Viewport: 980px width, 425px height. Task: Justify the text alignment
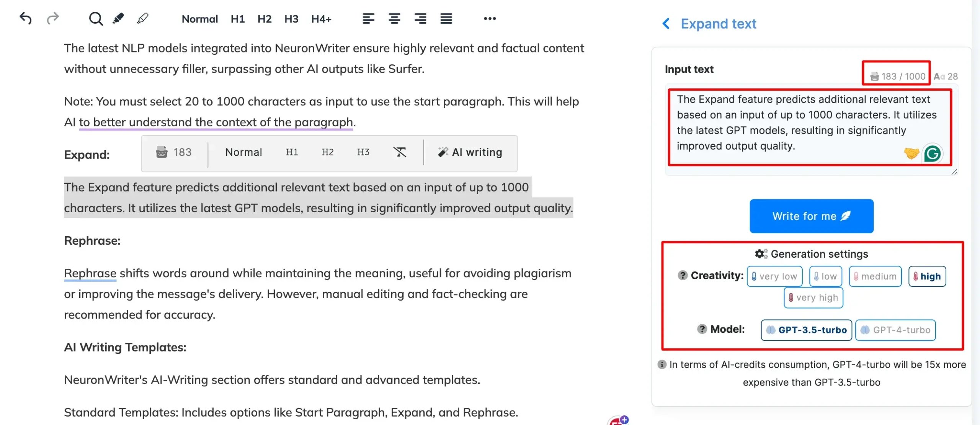(x=446, y=18)
